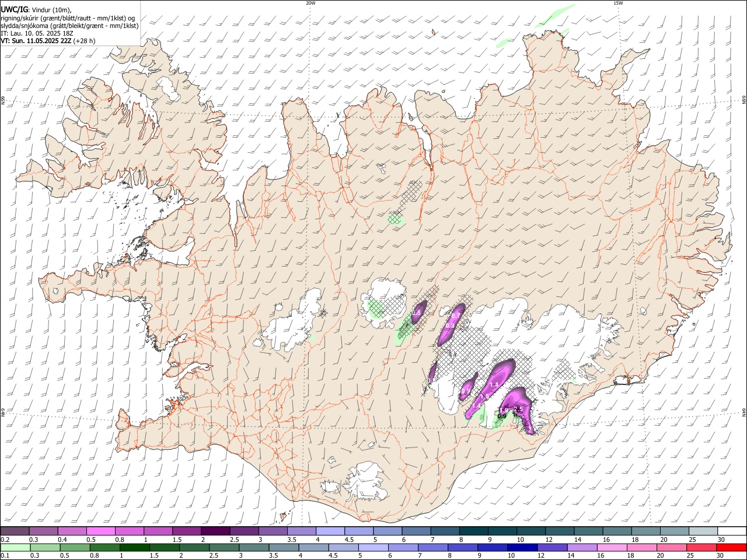Click the '20W' longitude label at top
Image resolution: width=747 pixels, height=560 pixels.
click(x=310, y=2)
